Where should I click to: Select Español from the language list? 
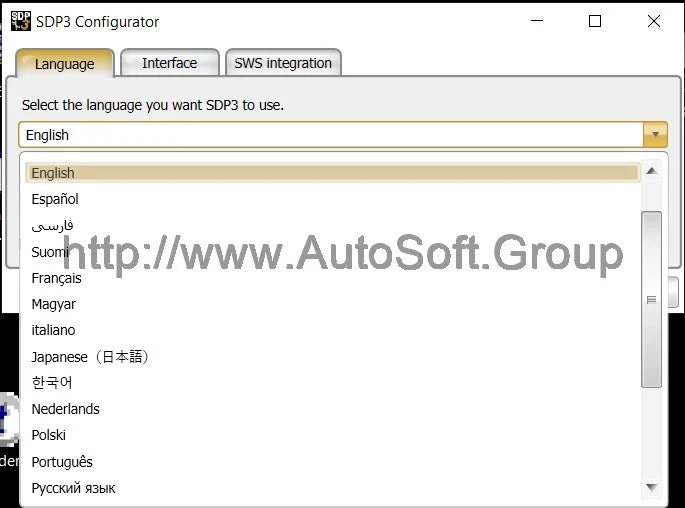point(55,199)
